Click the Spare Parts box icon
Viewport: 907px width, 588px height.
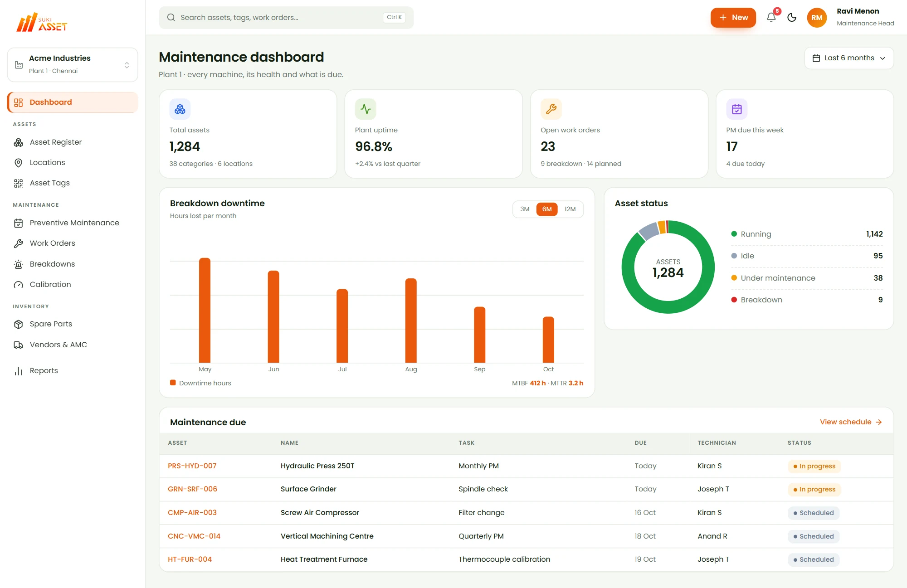[x=19, y=324]
